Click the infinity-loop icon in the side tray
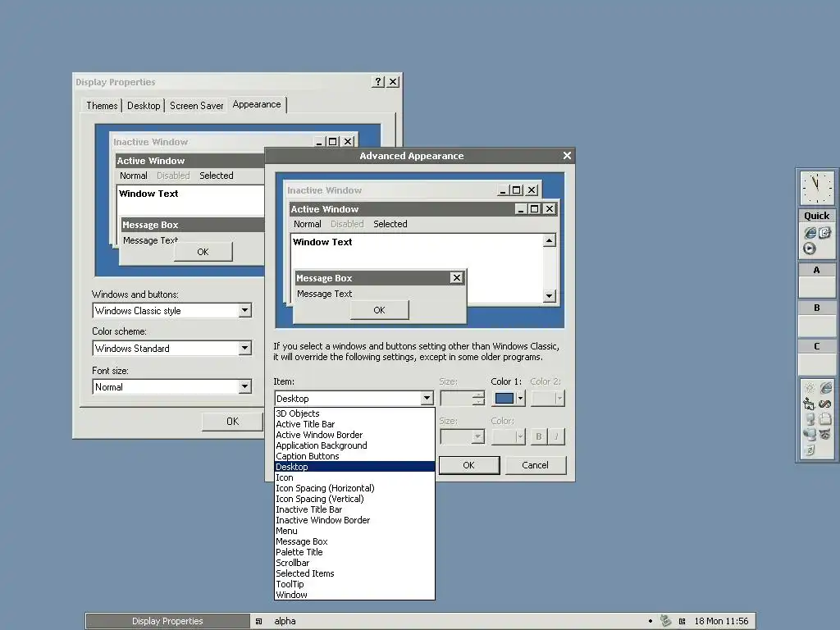This screenshot has width=840, height=630. coord(825,404)
